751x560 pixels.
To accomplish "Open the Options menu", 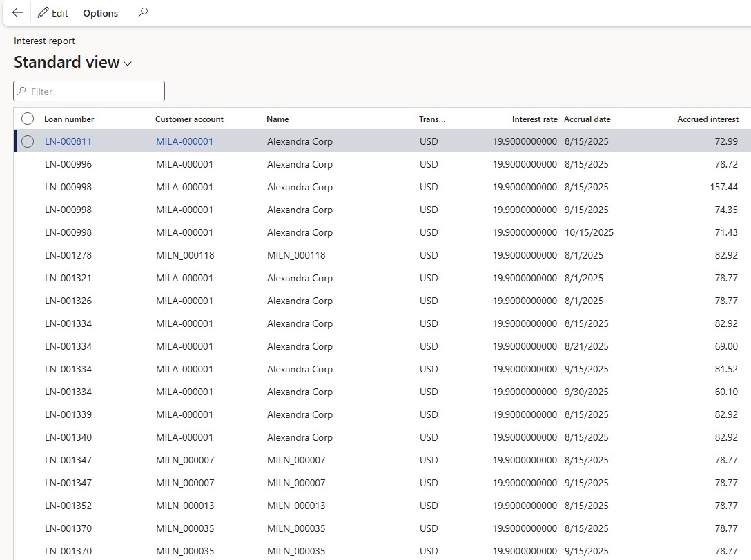I will click(x=100, y=13).
